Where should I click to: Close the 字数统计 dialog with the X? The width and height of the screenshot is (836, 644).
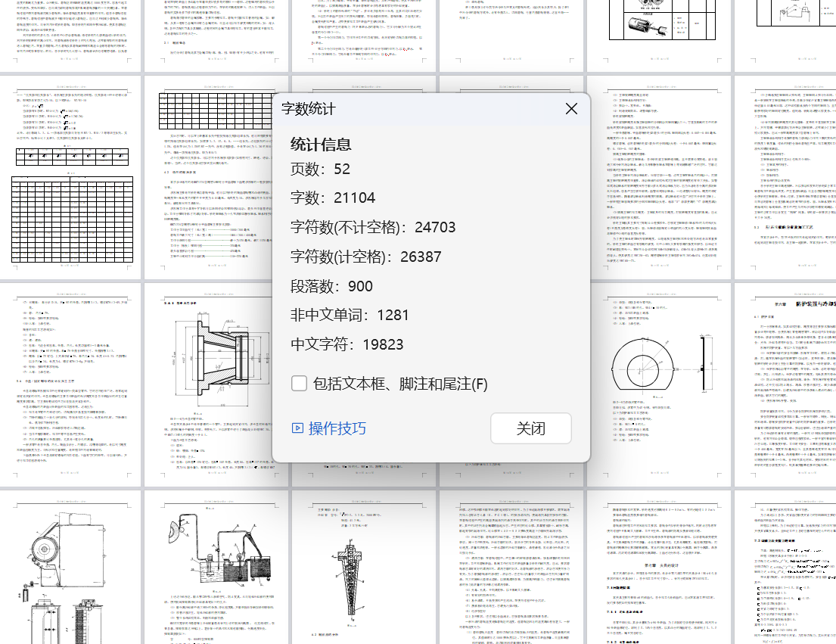coord(571,109)
